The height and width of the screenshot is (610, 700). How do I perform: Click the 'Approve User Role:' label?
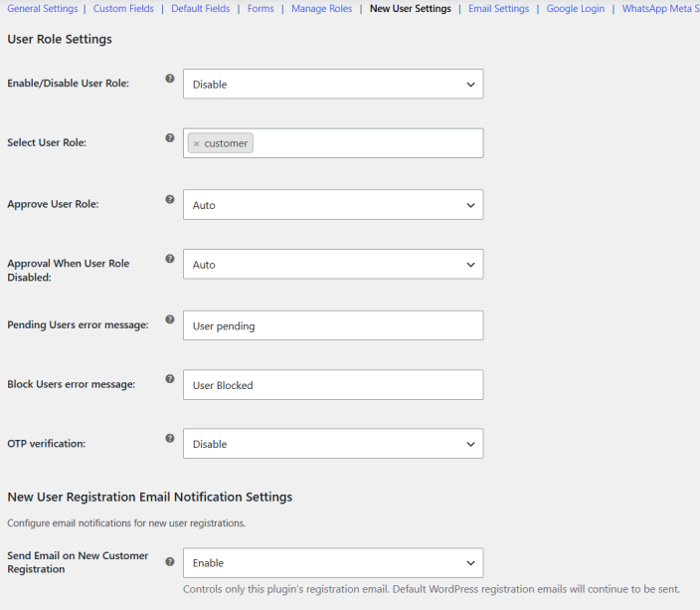[53, 204]
